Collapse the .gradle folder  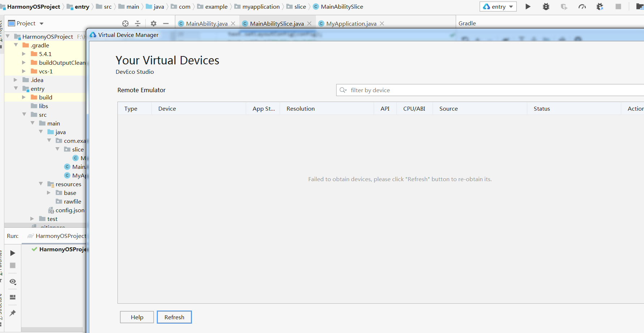(x=16, y=45)
